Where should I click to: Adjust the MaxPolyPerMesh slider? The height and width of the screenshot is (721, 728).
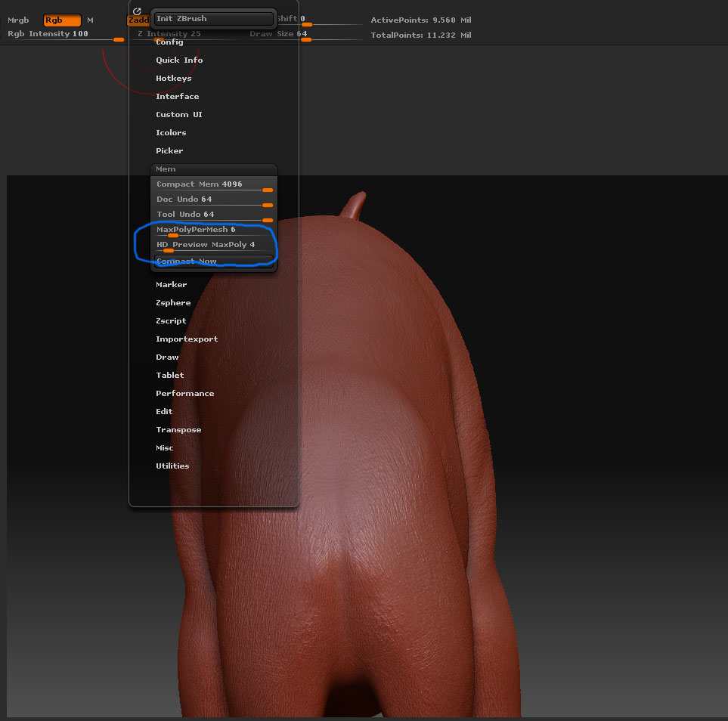pyautogui.click(x=214, y=231)
